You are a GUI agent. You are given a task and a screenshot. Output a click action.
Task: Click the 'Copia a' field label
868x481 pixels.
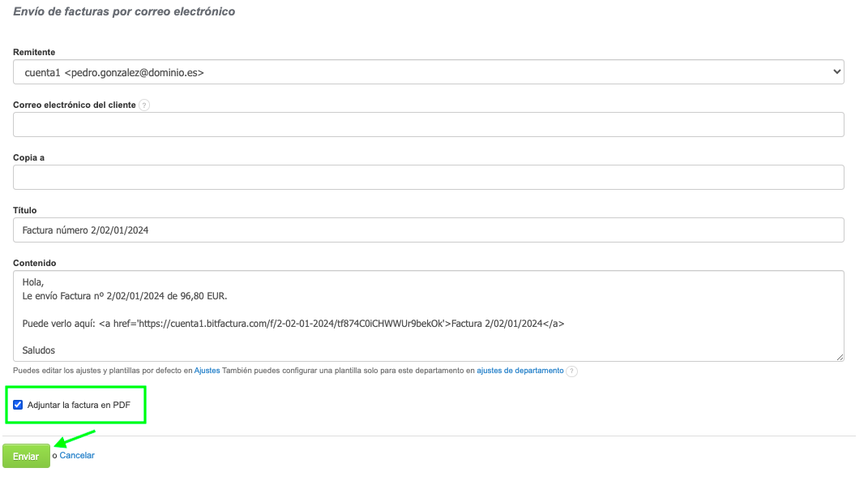point(28,158)
